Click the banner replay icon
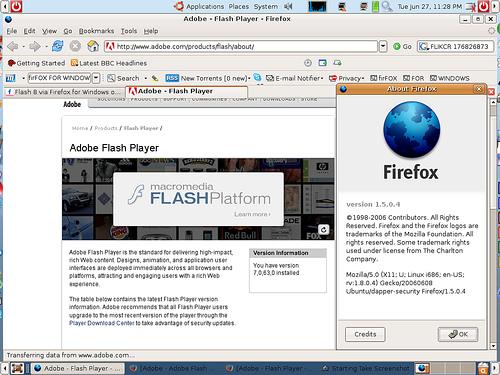 (323, 230)
